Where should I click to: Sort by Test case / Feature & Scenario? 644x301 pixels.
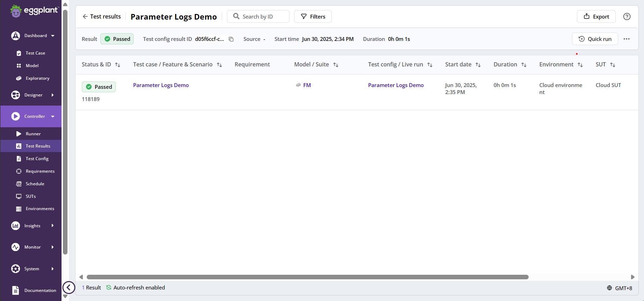(220, 65)
